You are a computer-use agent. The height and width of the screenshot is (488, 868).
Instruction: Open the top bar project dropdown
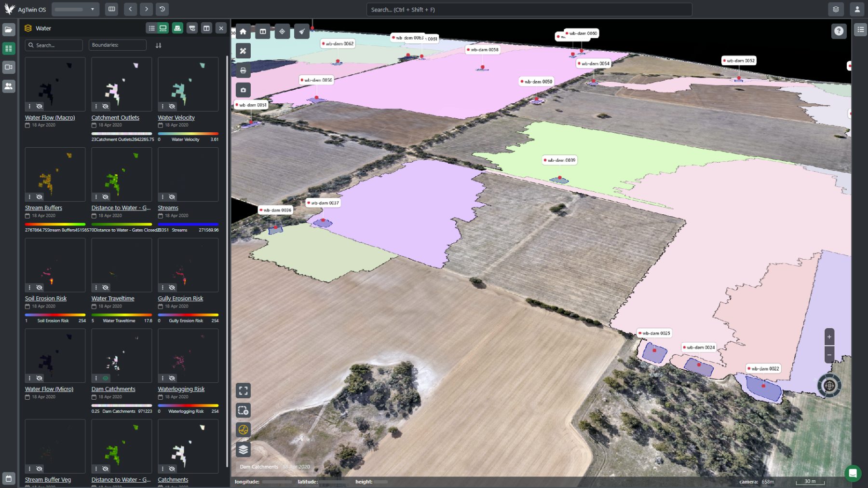[76, 9]
